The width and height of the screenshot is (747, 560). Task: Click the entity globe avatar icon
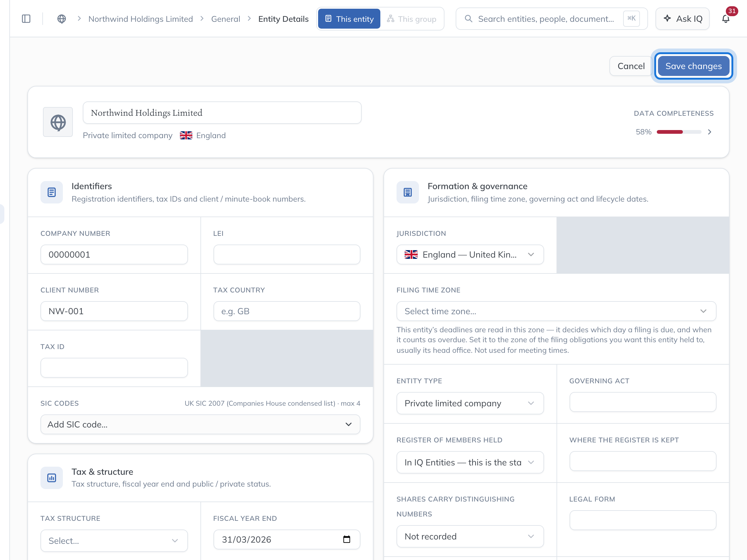pyautogui.click(x=58, y=122)
